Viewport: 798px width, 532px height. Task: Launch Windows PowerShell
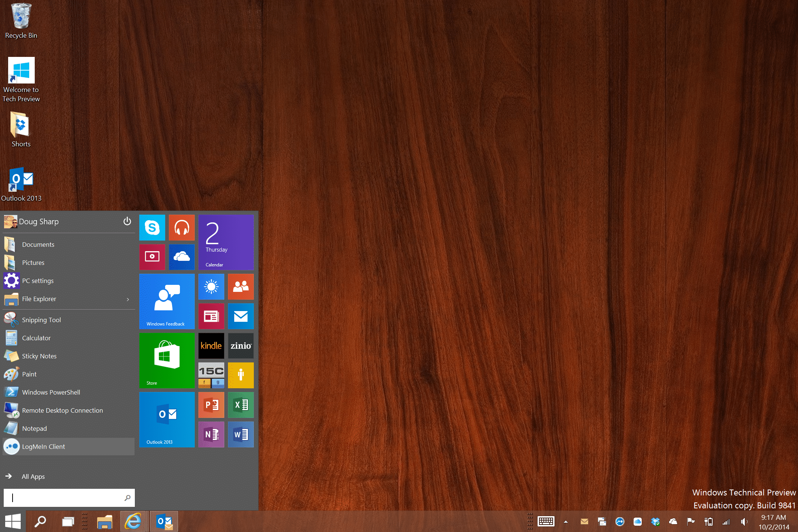69,392
